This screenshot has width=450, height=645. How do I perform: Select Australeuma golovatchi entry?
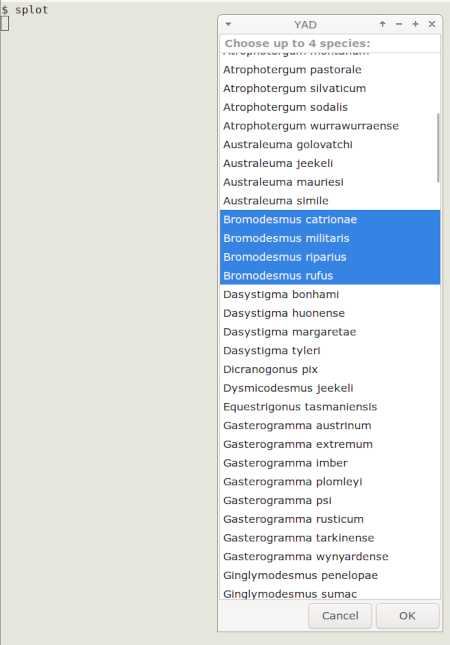coord(330,144)
